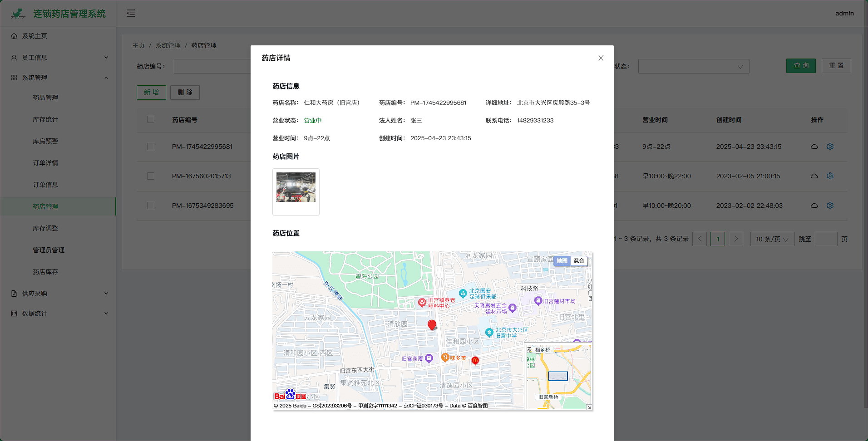Click settings gear icon for PM-1675349283695 row

click(x=830, y=206)
